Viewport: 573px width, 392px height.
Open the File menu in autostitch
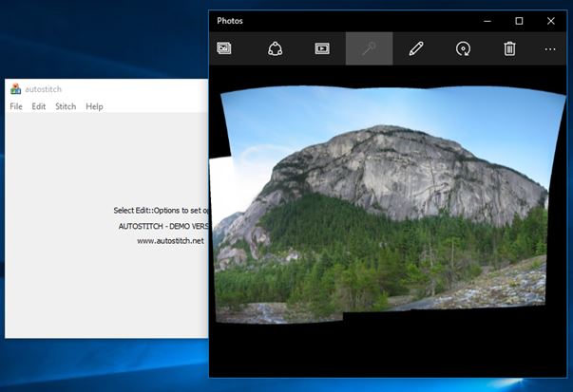click(x=16, y=106)
